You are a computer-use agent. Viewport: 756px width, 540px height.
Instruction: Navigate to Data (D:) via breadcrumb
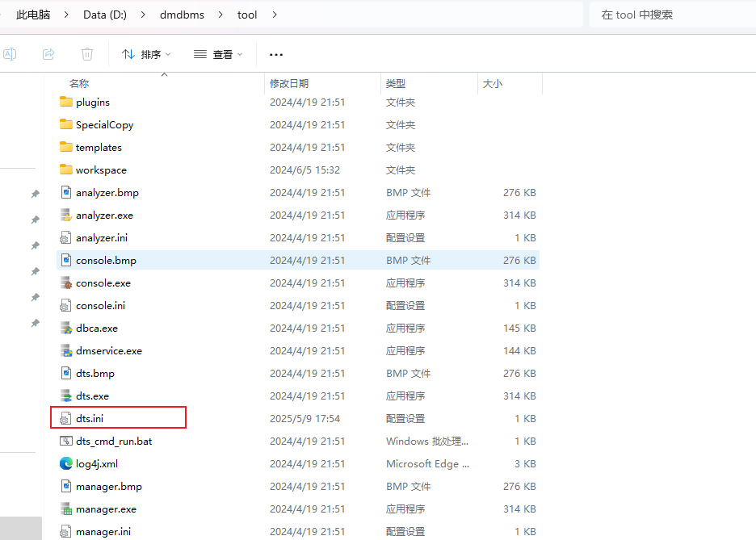tap(105, 14)
